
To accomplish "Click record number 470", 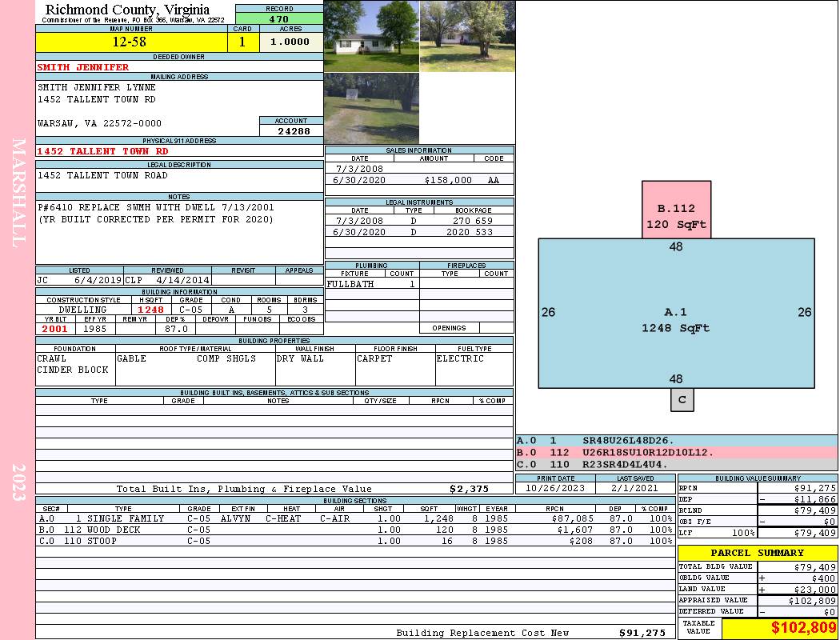I will click(279, 19).
